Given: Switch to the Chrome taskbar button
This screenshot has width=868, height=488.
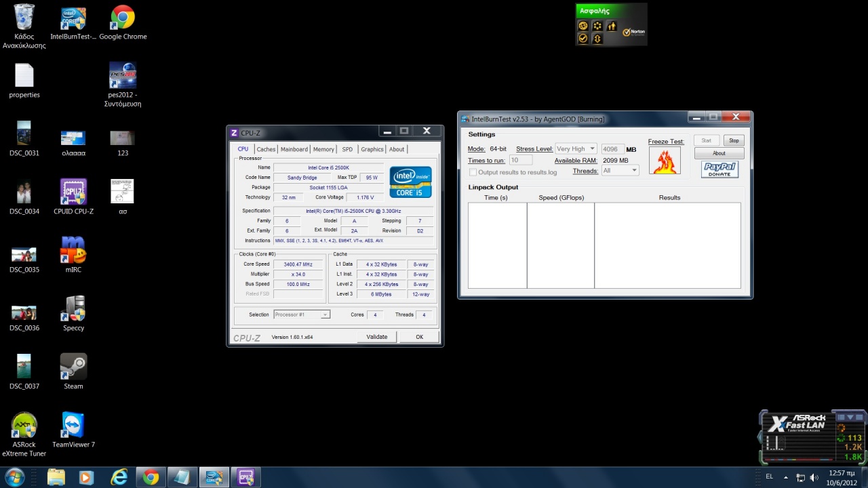Looking at the screenshot, I should (x=151, y=477).
